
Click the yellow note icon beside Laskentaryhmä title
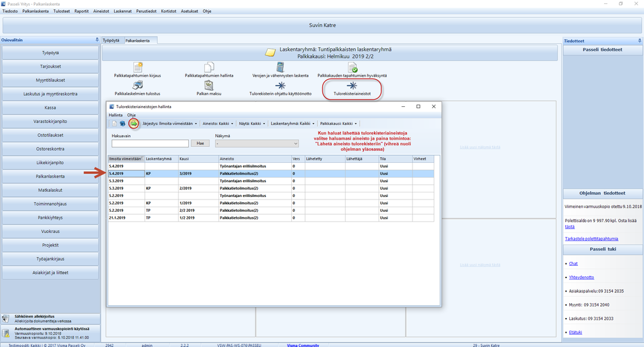(x=270, y=53)
